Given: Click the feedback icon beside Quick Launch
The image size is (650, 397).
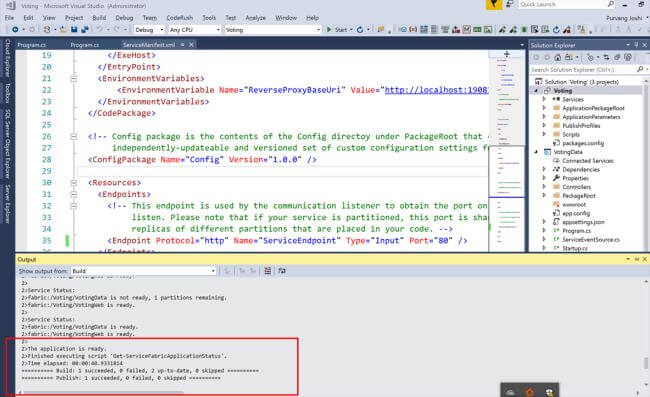Looking at the screenshot, I should tap(509, 4).
